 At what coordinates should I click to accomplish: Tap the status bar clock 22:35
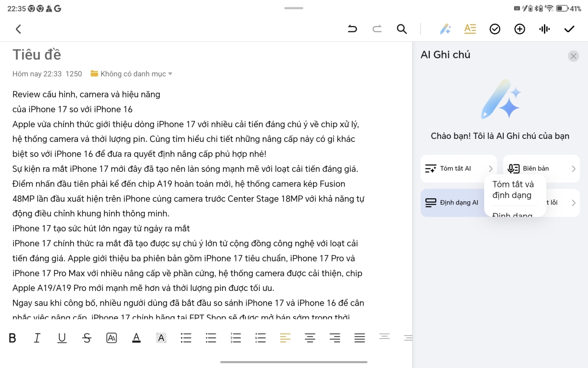[16, 8]
